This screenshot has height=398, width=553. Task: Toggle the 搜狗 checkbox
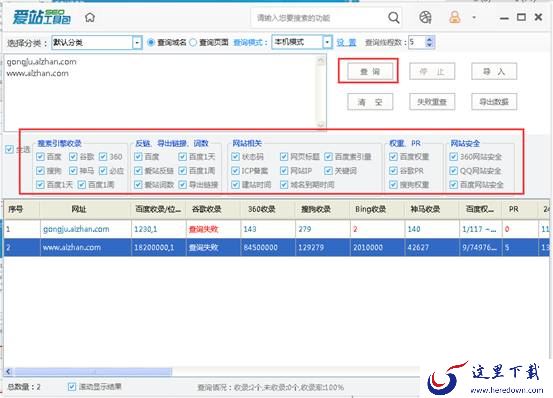pyautogui.click(x=40, y=171)
